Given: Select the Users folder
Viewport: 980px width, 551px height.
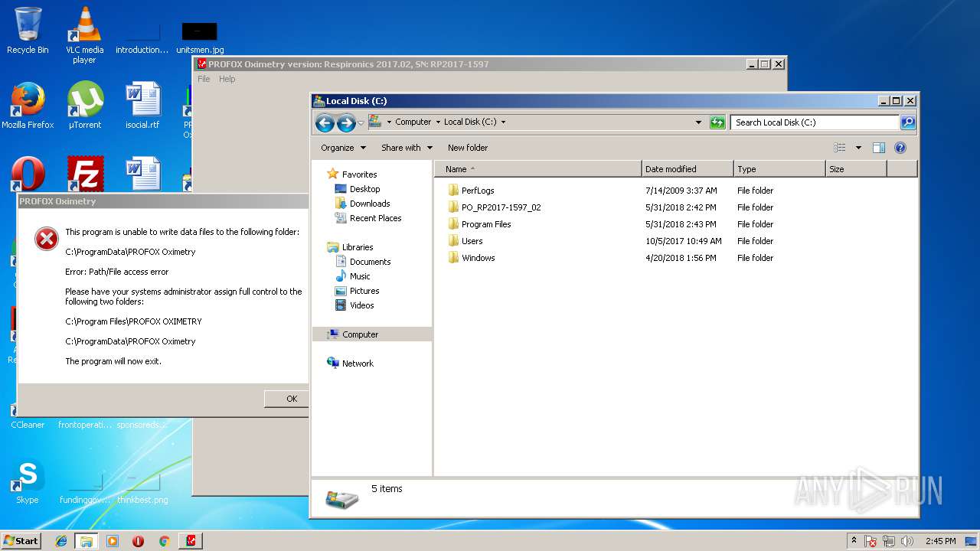Looking at the screenshot, I should click(472, 241).
